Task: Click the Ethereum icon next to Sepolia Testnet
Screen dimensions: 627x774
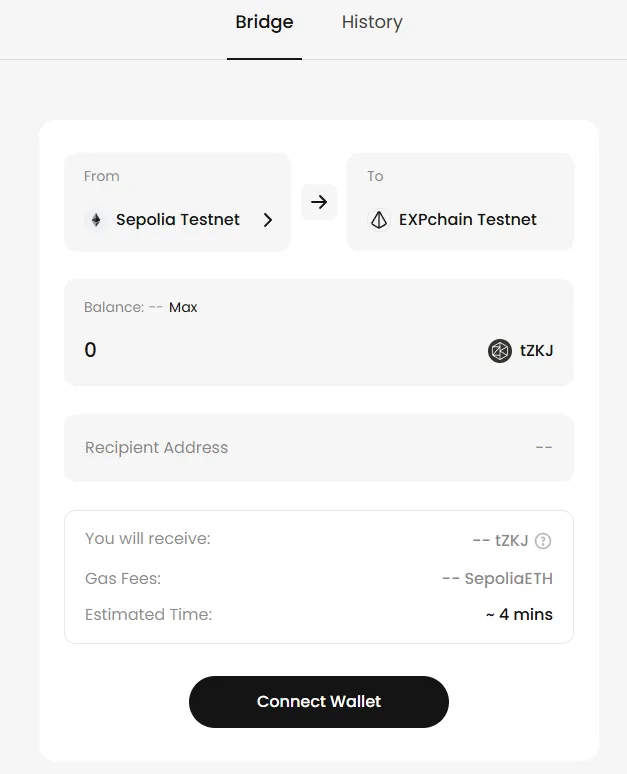Action: (96, 220)
